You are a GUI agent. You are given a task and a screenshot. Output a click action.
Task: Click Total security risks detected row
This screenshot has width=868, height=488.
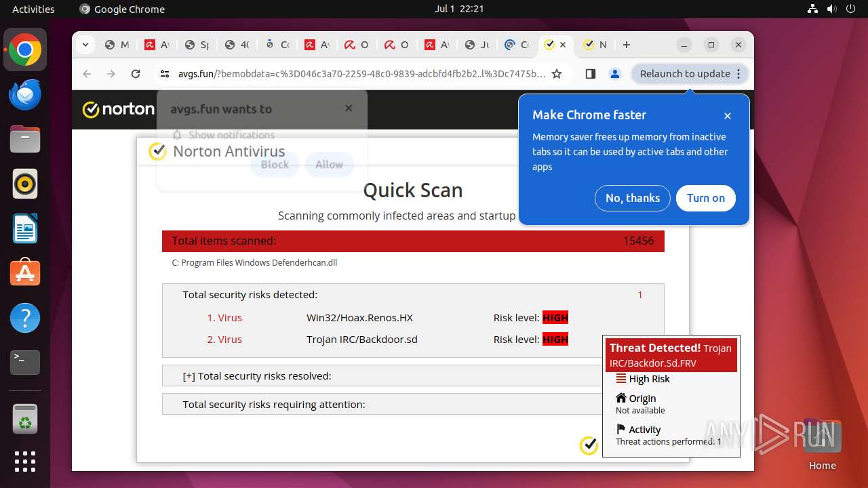(x=413, y=295)
